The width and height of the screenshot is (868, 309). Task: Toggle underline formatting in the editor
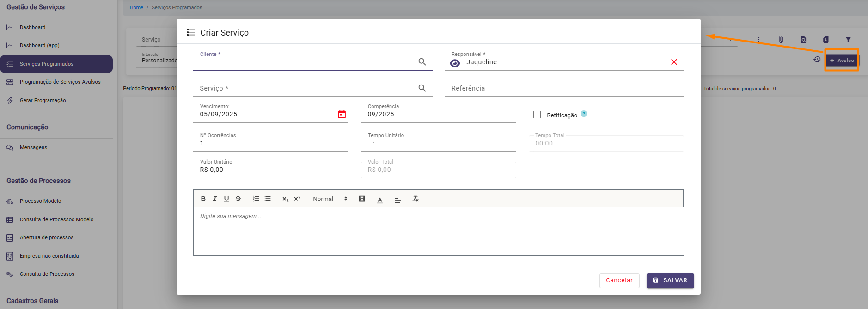click(x=226, y=199)
